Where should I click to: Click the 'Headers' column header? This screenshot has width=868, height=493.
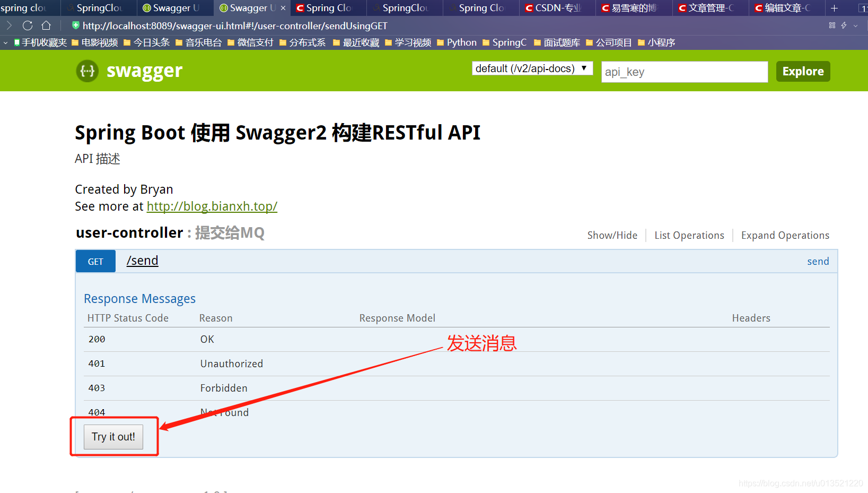[x=751, y=318]
